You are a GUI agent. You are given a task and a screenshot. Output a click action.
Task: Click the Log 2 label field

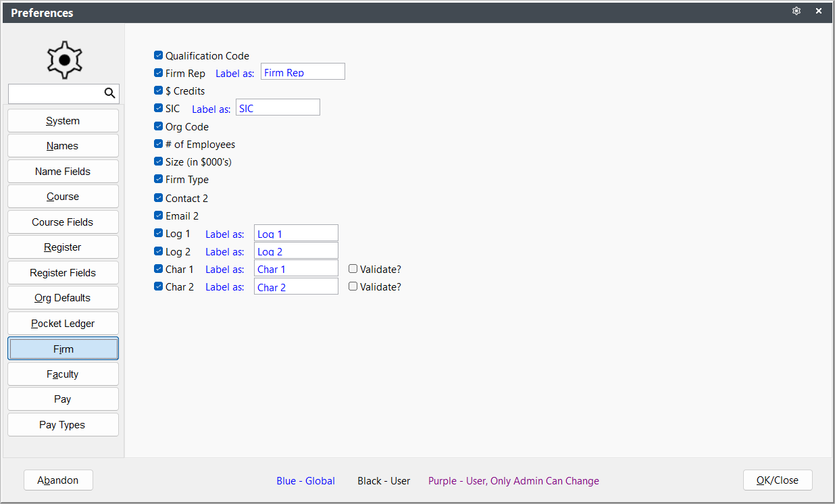296,251
